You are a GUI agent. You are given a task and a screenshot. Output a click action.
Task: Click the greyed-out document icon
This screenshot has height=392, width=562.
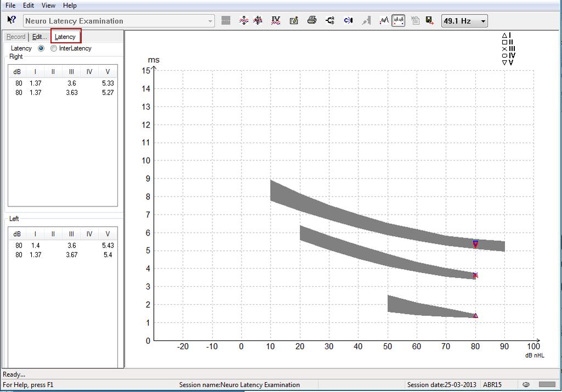click(x=415, y=20)
